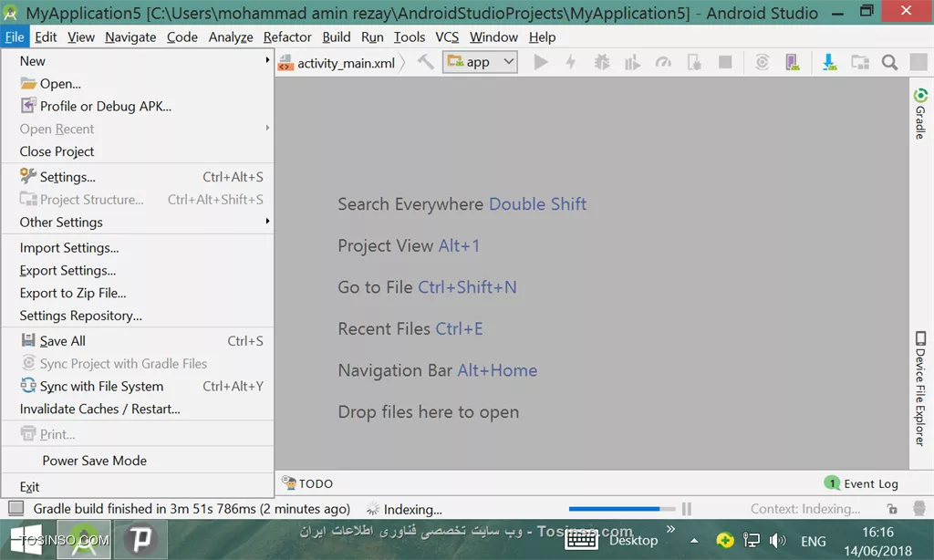Run the app with the play icon
This screenshot has height=560, width=934.
coord(540,62)
